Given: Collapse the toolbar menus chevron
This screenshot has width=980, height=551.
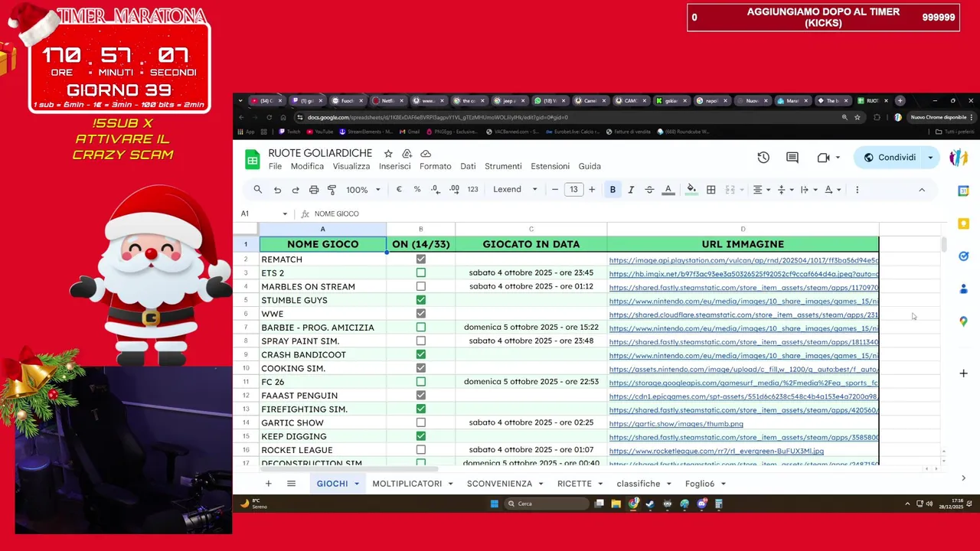Looking at the screenshot, I should pos(922,190).
